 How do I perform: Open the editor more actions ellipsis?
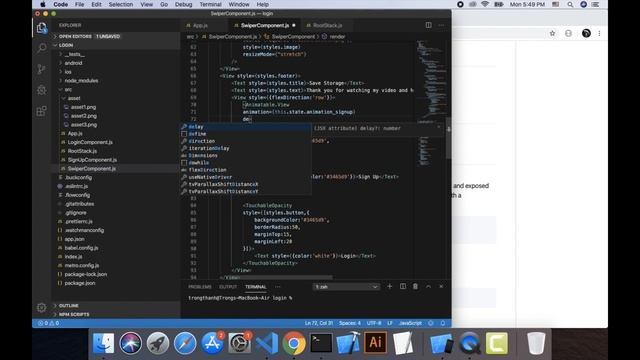coord(441,25)
